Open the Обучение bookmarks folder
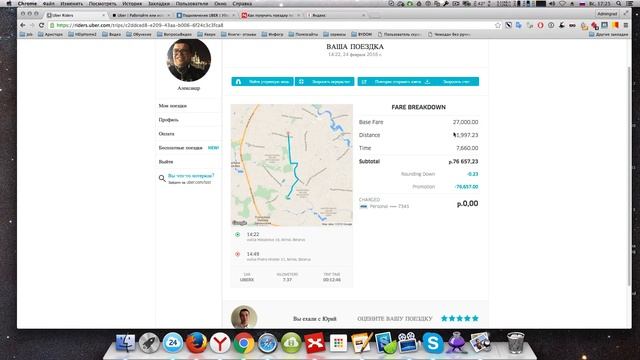Screen dimensions: 640x360 coord(139,34)
